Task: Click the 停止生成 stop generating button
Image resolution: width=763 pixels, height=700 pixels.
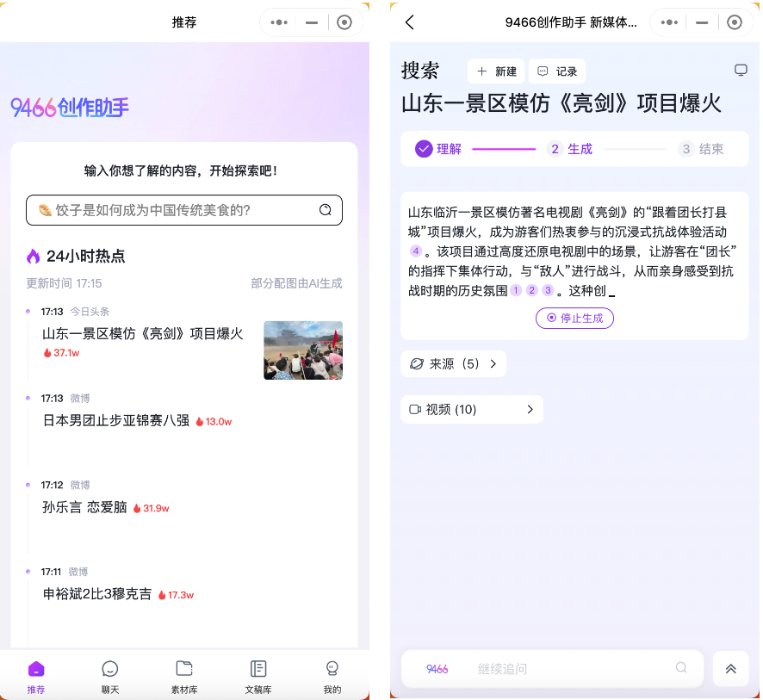Action: [574, 318]
